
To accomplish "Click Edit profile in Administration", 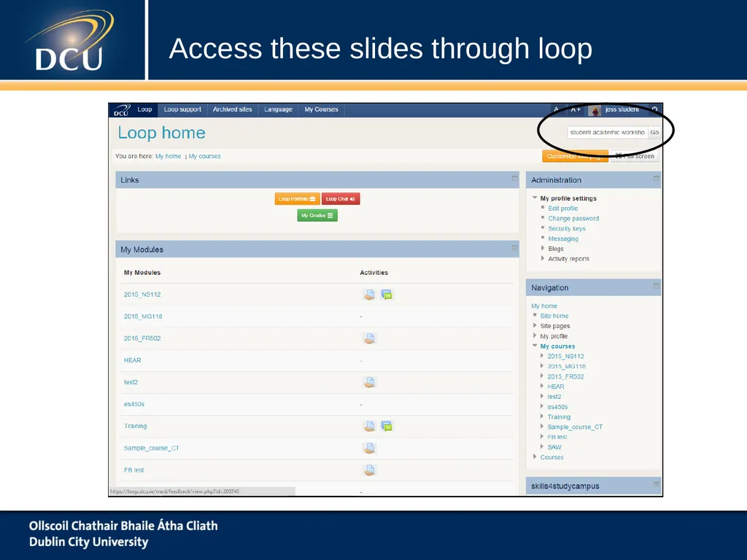I will coord(562,208).
